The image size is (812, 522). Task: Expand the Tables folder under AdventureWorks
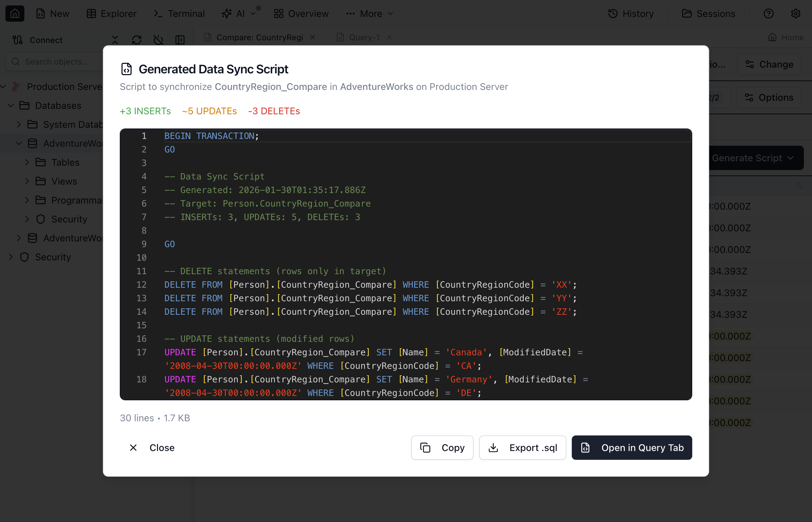pos(27,162)
